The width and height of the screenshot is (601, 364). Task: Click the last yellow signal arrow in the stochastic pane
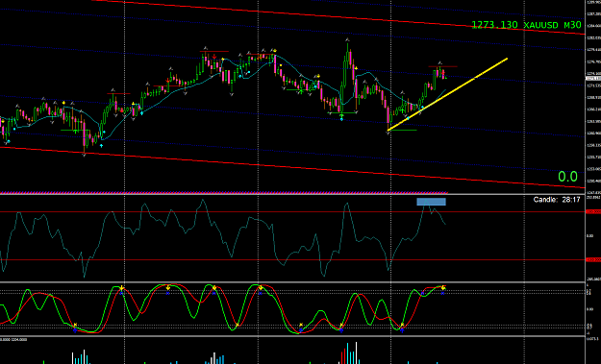click(443, 287)
